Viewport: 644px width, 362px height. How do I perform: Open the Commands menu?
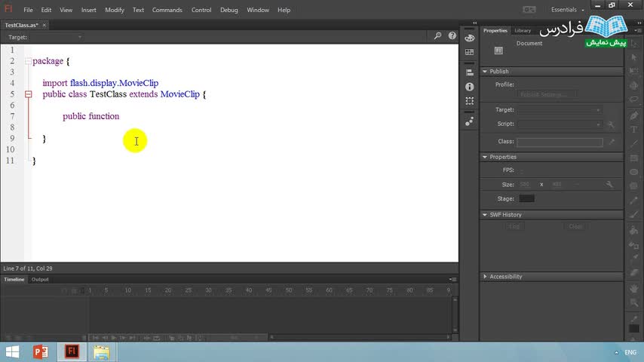click(167, 10)
